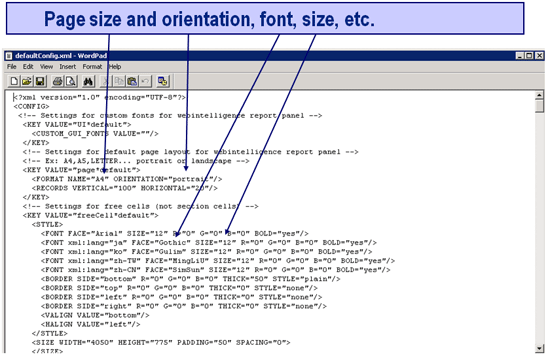Click the BORDER SIDE="top" line
Viewport: 550px width, 361px height.
coord(179,288)
